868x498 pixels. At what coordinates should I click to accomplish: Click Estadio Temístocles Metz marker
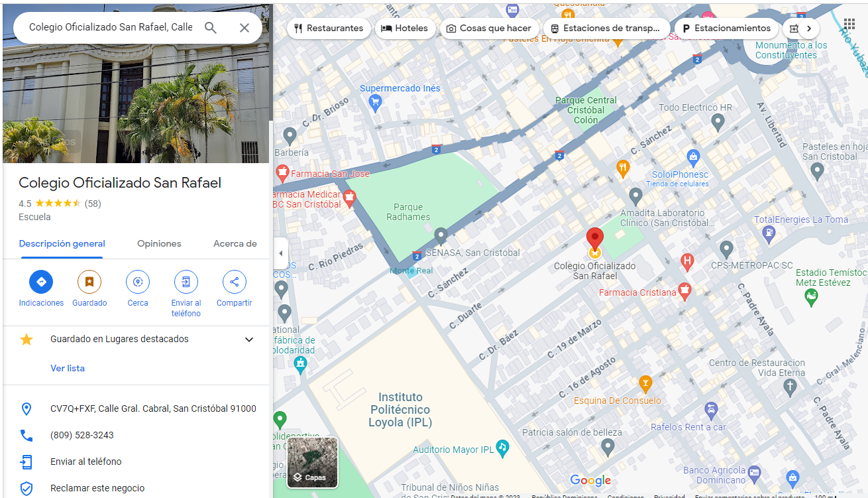click(811, 298)
